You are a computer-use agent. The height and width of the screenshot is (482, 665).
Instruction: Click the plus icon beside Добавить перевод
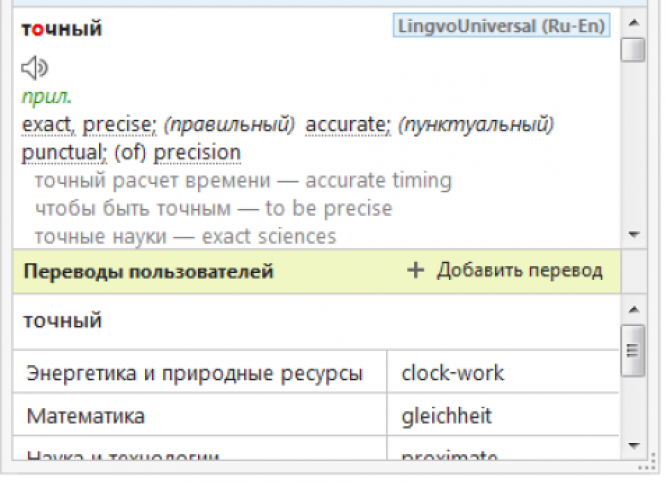(x=415, y=270)
